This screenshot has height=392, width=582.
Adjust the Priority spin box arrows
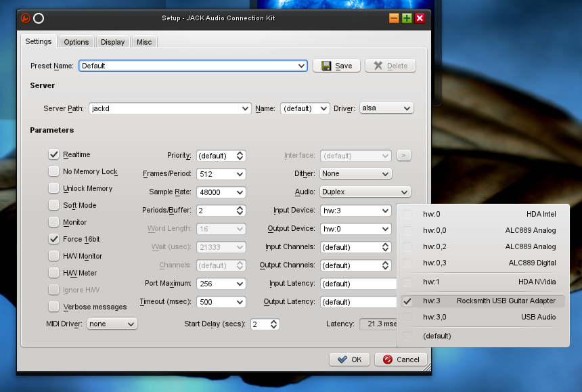240,156
